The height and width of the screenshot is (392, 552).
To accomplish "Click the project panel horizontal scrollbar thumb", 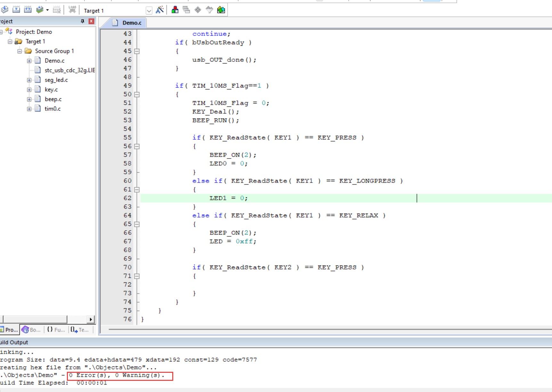I will [x=35, y=319].
